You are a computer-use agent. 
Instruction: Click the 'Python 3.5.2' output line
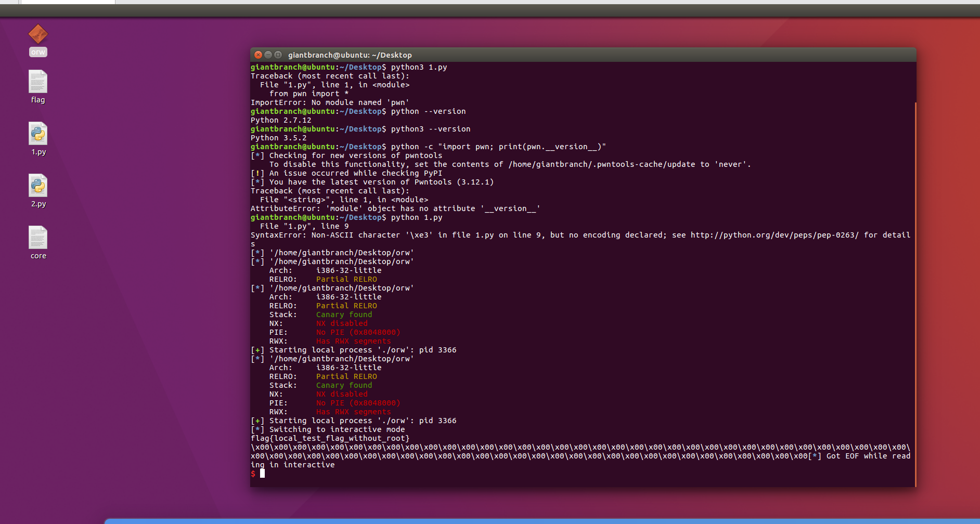[x=278, y=138]
